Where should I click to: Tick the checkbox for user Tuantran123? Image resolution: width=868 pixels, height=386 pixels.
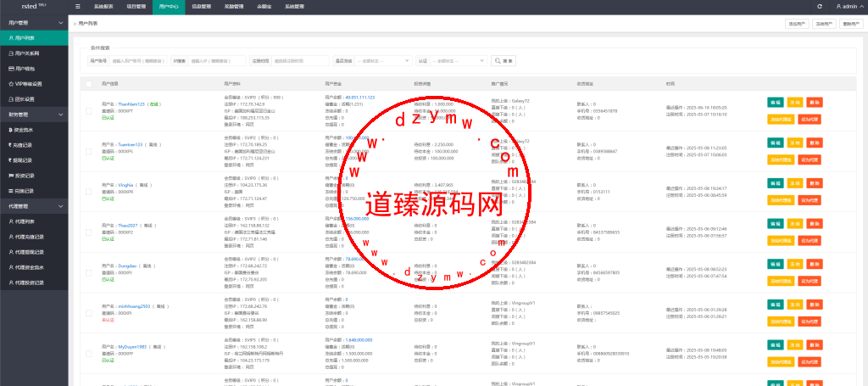(x=88, y=151)
